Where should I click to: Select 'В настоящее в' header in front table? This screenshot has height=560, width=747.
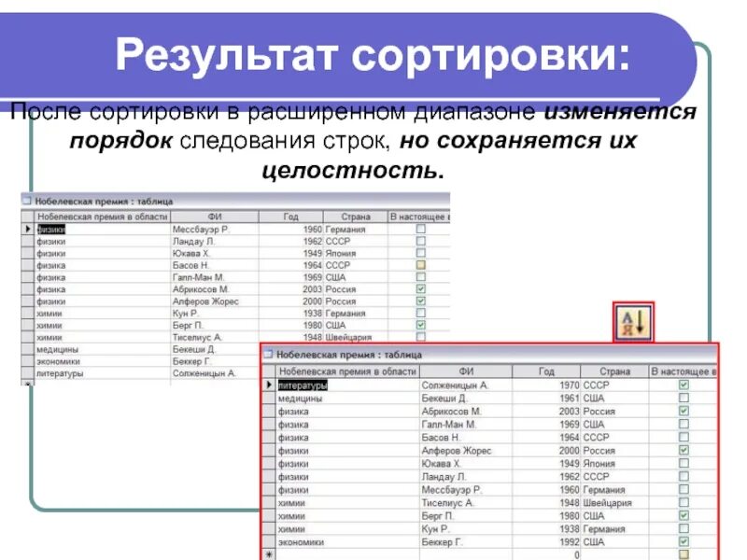(x=684, y=371)
